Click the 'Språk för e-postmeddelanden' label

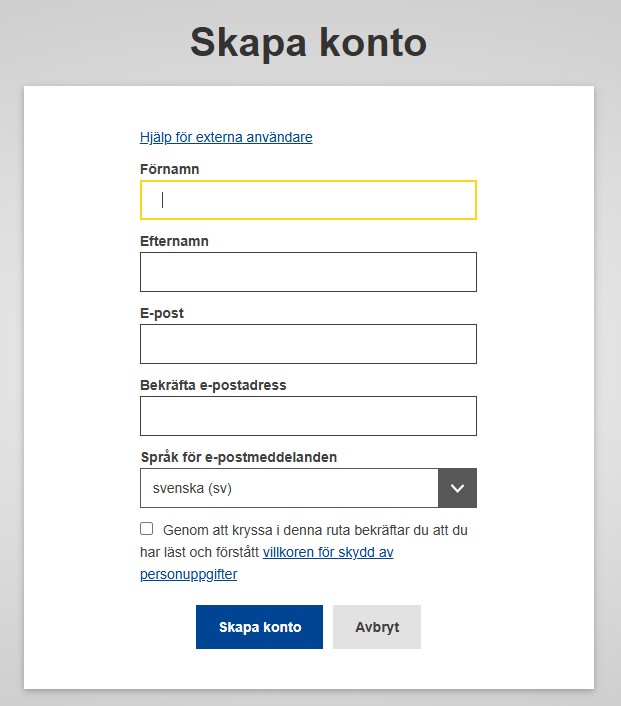click(238, 457)
